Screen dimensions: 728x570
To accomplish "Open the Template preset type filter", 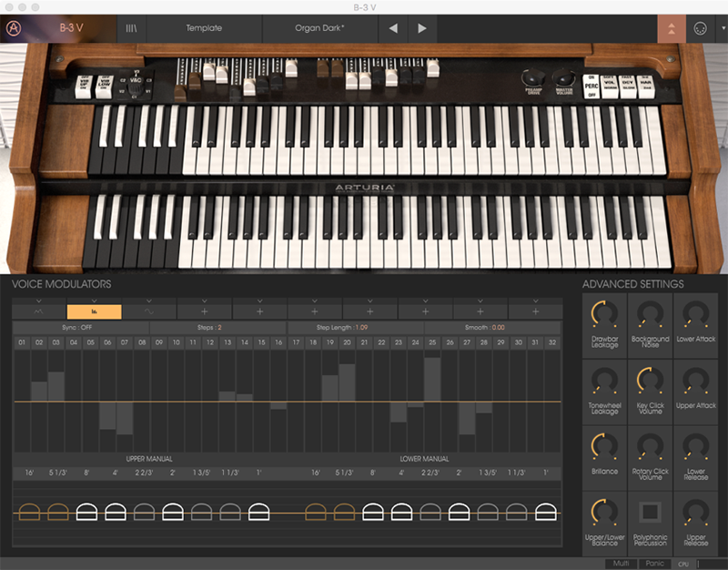I will coord(204,28).
